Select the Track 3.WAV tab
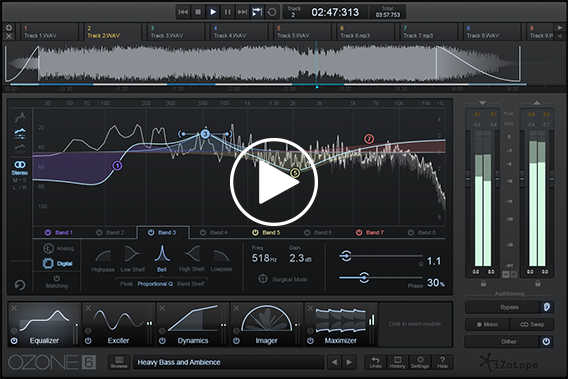 (176, 32)
